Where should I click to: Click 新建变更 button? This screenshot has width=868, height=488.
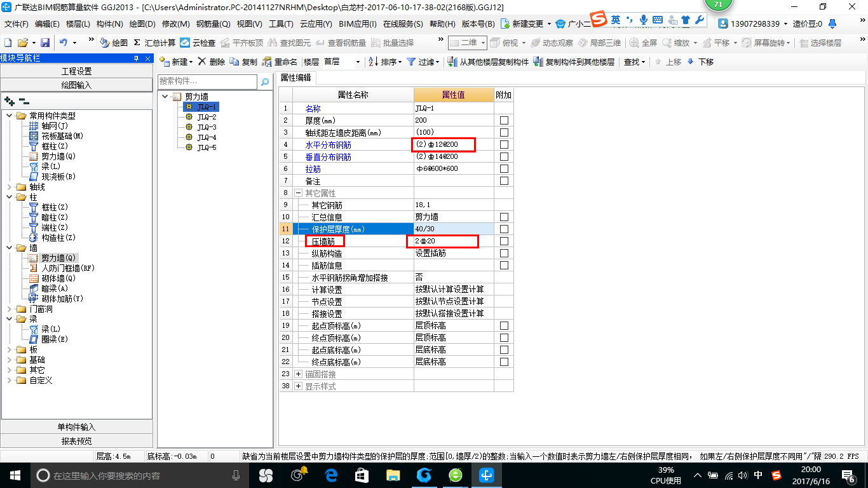(526, 24)
